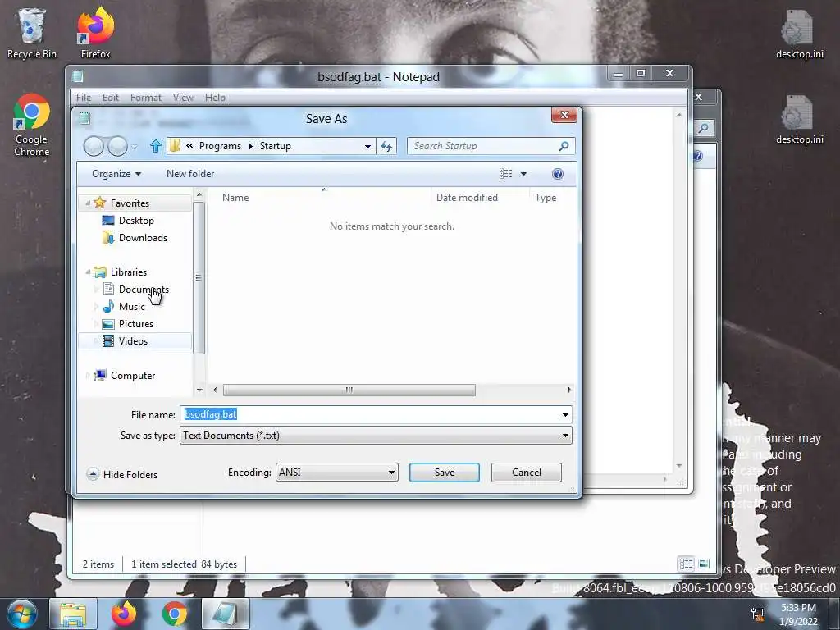This screenshot has height=630, width=840.
Task: Switch to Notepad on the taskbar
Action: pos(226,614)
